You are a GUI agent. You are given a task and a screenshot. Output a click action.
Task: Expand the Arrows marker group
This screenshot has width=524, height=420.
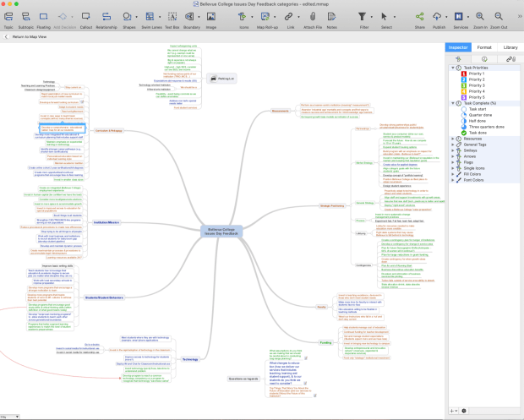[x=453, y=156]
